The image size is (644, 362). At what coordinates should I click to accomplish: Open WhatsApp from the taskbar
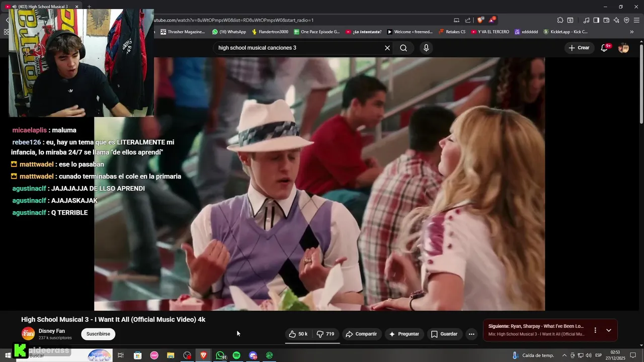[220, 355]
